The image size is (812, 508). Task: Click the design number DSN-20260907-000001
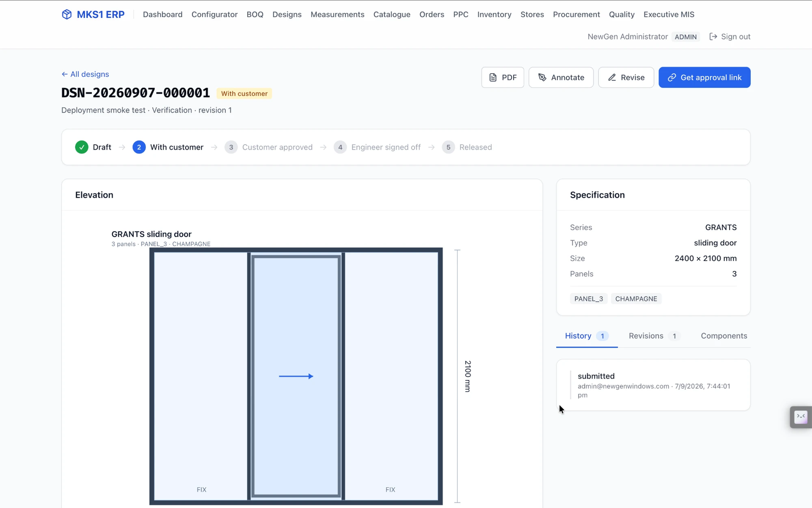(x=136, y=93)
